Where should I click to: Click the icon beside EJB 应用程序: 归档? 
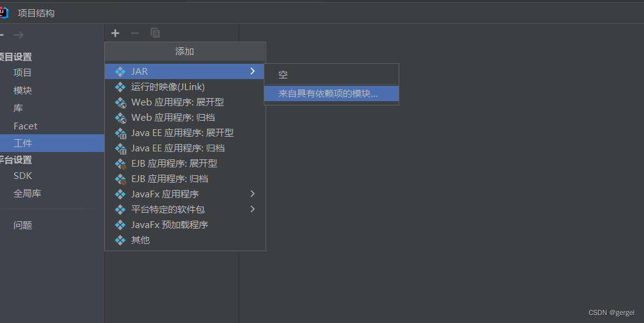click(x=120, y=179)
